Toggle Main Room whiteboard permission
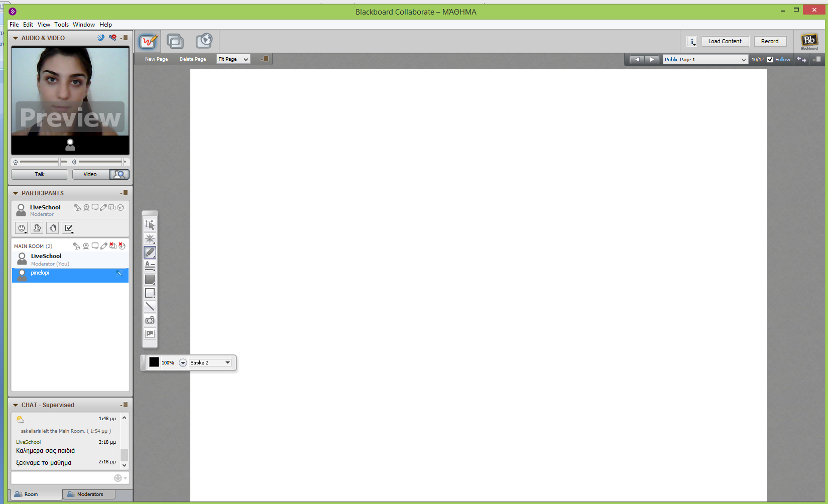This screenshot has height=504, width=828. (104, 246)
